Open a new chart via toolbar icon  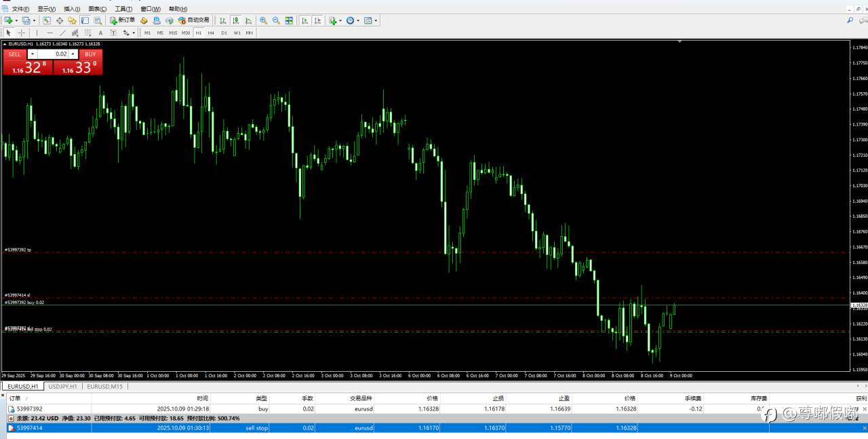(8, 20)
